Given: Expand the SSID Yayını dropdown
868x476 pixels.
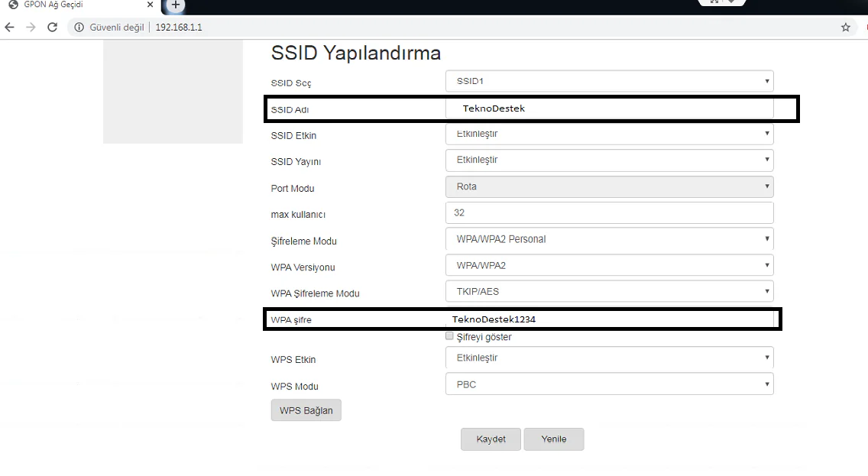Looking at the screenshot, I should click(610, 160).
